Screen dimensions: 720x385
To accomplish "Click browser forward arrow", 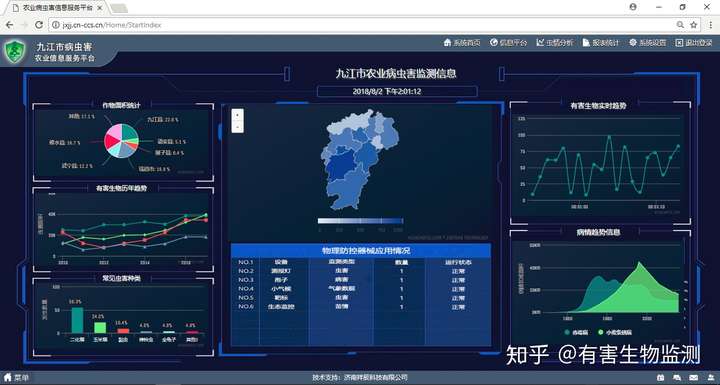I will [24, 25].
